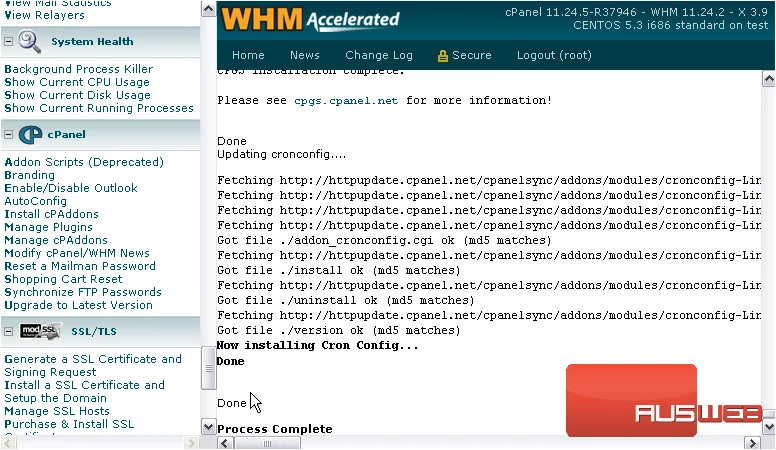Click the main pane horizontal scrollbar thumb
Image resolution: width=776 pixels, height=450 pixels.
click(x=267, y=443)
